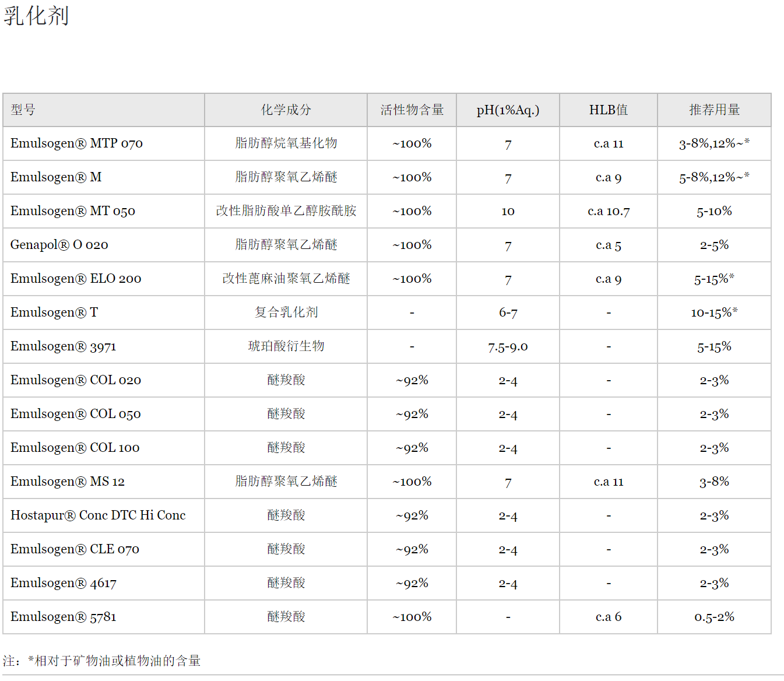Select the c.a 10.7 HLB value cell
Image resolution: width=784 pixels, height=681 pixels.
click(x=608, y=211)
